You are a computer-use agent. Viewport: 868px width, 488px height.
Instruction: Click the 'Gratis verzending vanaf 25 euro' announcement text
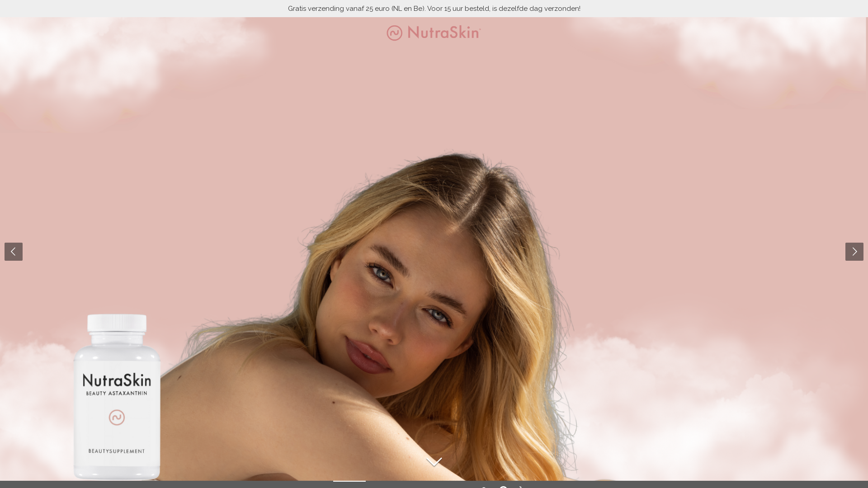pos(434,9)
